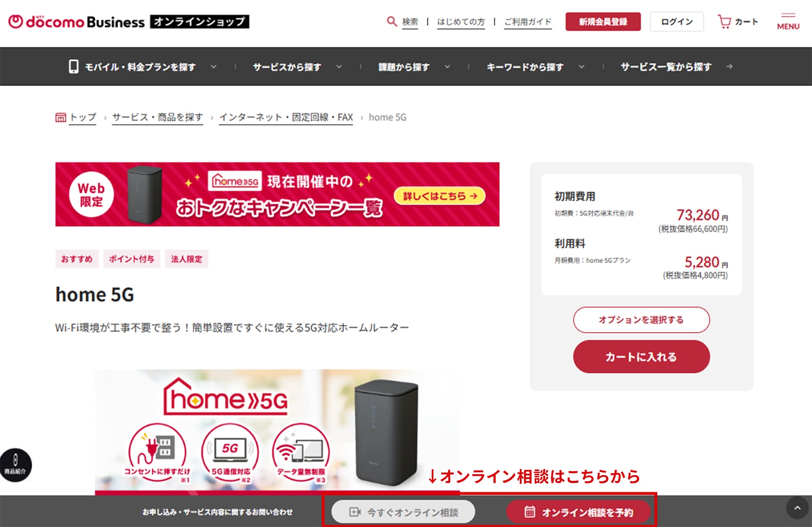Click カートに入れる button
Viewport: 812px width, 527px height.
pyautogui.click(x=641, y=357)
